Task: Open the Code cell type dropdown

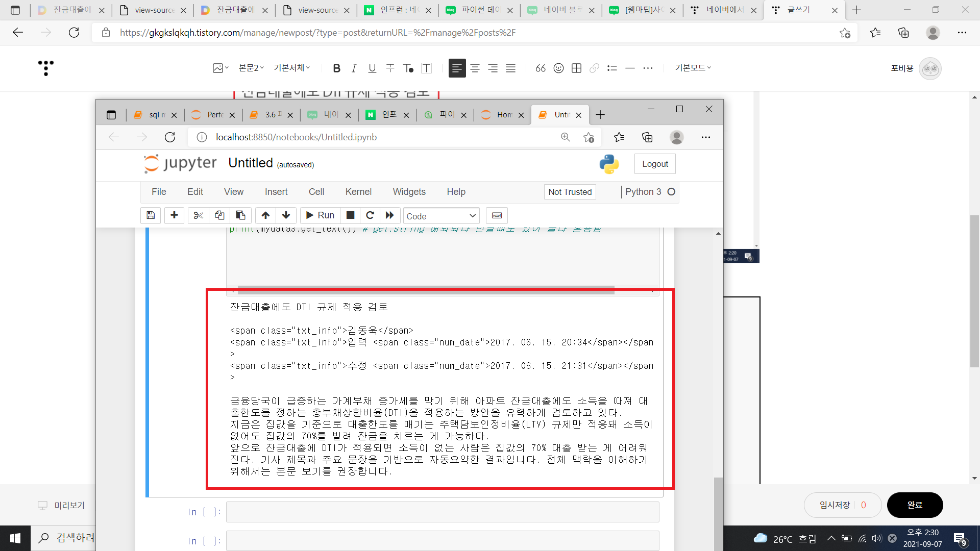Action: point(442,216)
